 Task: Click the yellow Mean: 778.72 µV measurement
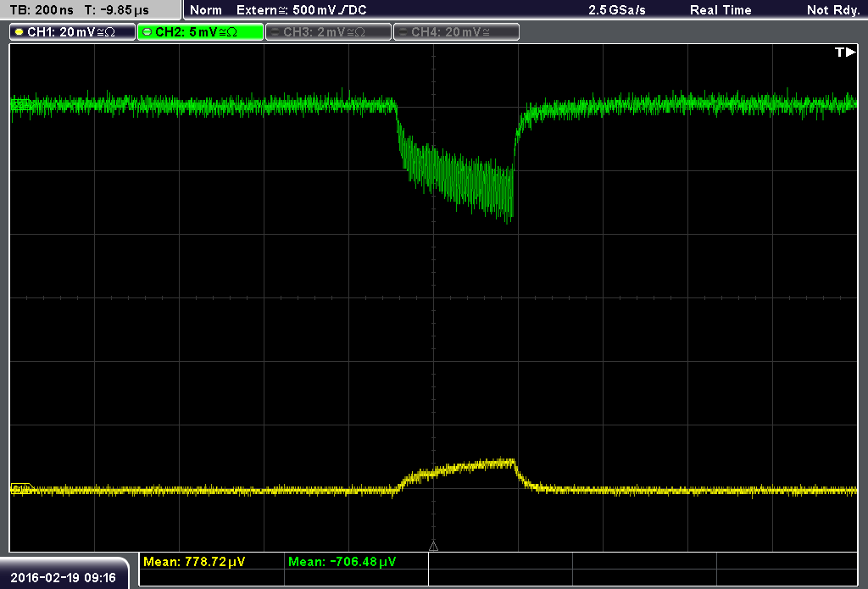tap(194, 562)
